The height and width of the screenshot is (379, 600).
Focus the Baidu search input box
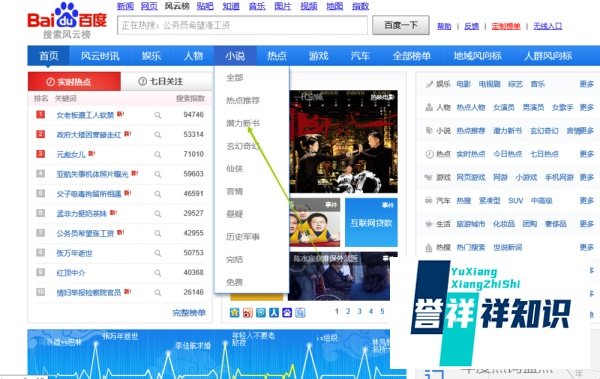(242, 25)
